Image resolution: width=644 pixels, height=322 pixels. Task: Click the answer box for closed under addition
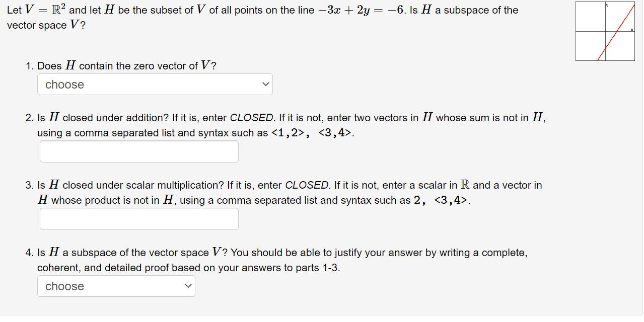point(138,151)
